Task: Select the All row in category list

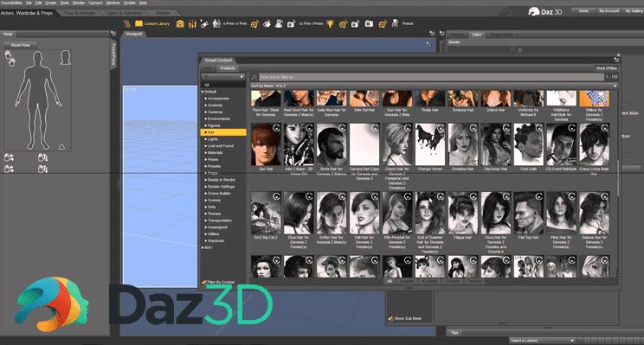Action: click(x=223, y=85)
